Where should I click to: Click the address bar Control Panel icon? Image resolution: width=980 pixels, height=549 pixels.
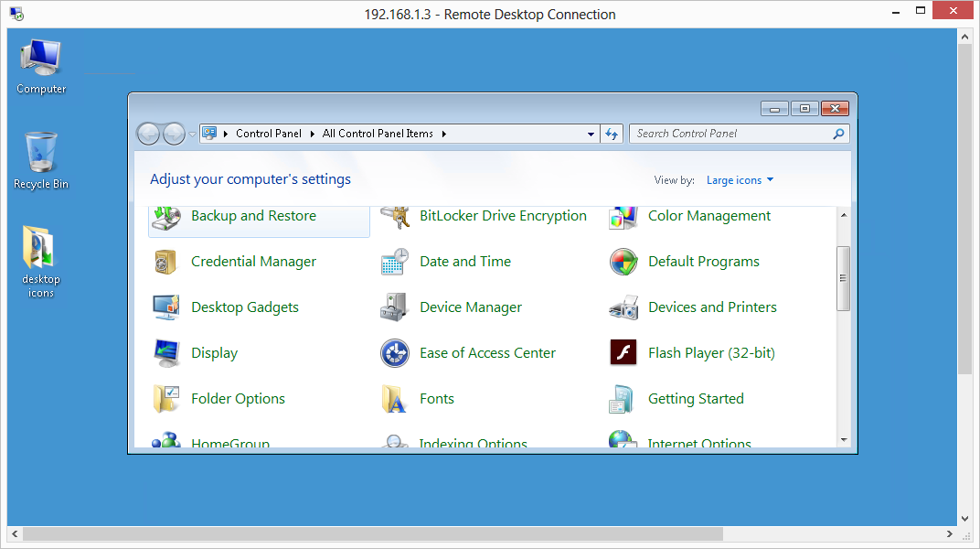click(209, 134)
